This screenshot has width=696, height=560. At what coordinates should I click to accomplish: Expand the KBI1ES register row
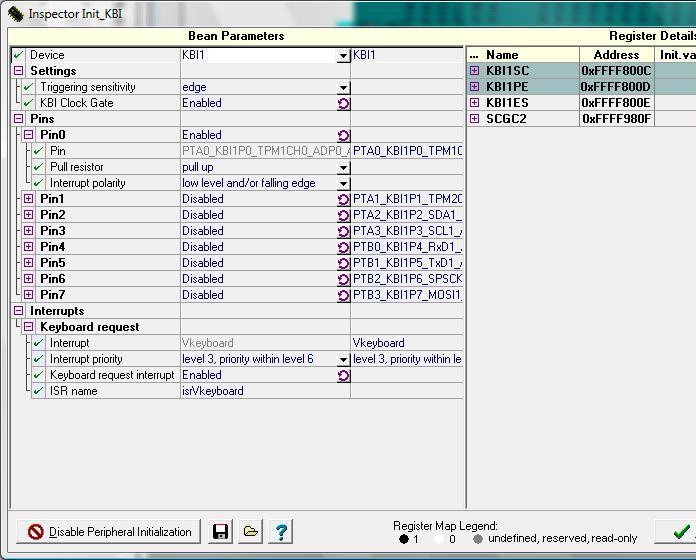475,103
